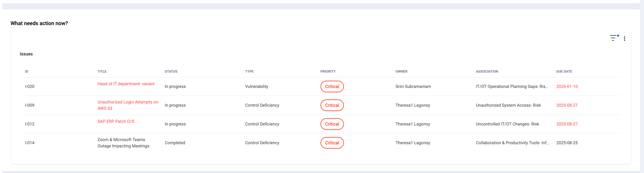Click the Critical badge for issue I-009

[332, 105]
